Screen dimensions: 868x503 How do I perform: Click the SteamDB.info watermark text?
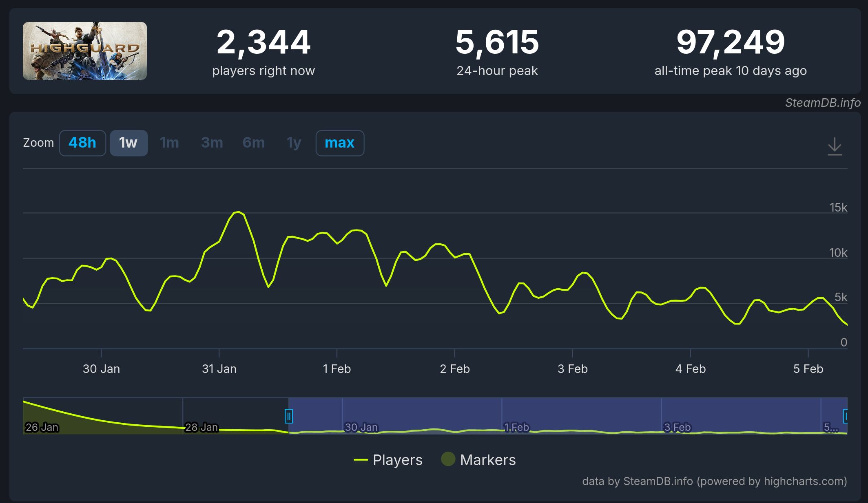click(822, 103)
